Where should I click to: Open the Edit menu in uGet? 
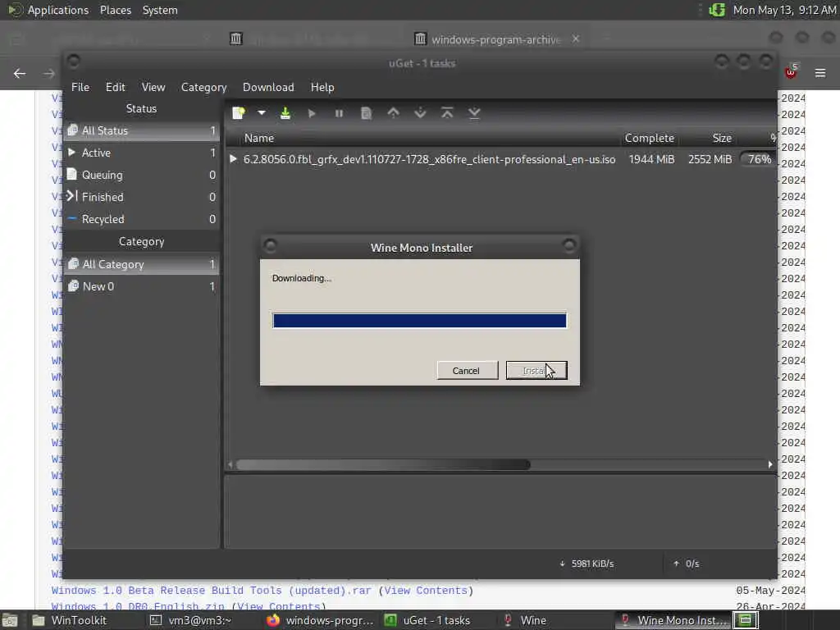point(115,87)
